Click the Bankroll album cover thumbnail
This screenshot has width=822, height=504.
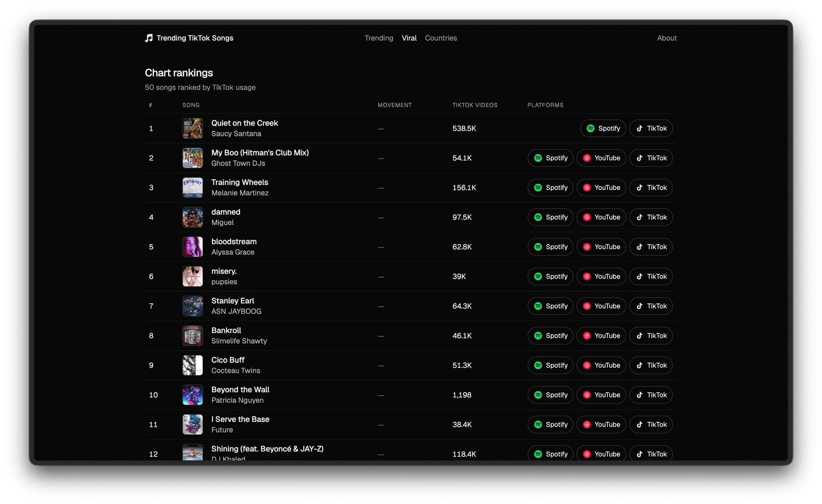tap(192, 336)
